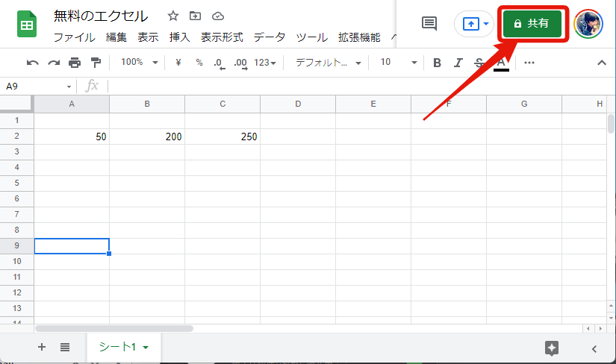Click the green 共有 share button
The image size is (616, 364).
(x=531, y=24)
